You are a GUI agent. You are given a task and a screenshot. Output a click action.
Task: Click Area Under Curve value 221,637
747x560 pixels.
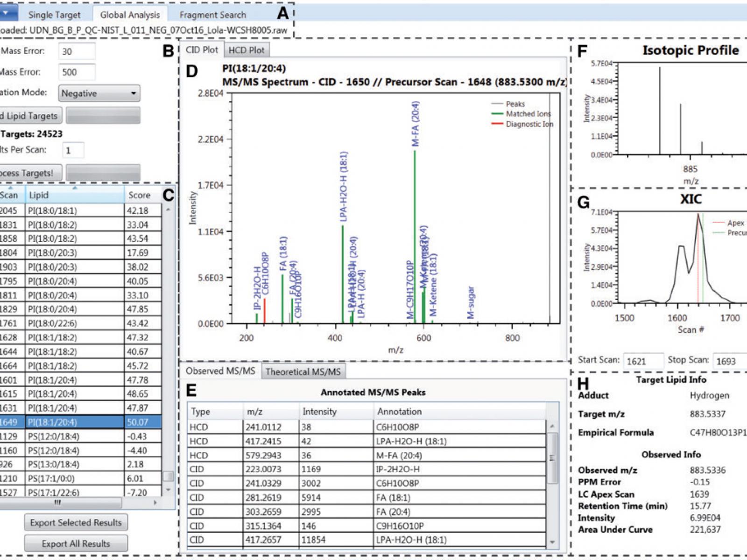coord(705,530)
